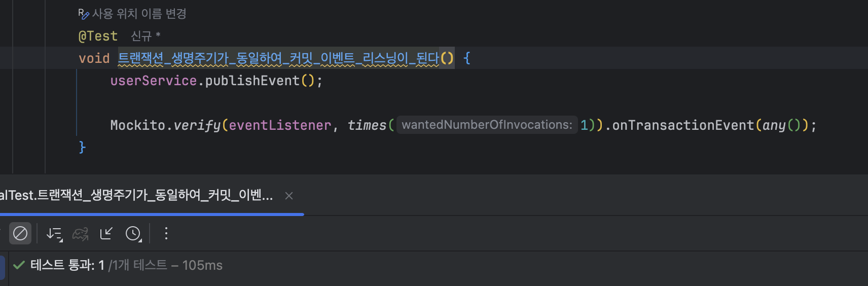Click the 신규 * author hint

(x=146, y=36)
